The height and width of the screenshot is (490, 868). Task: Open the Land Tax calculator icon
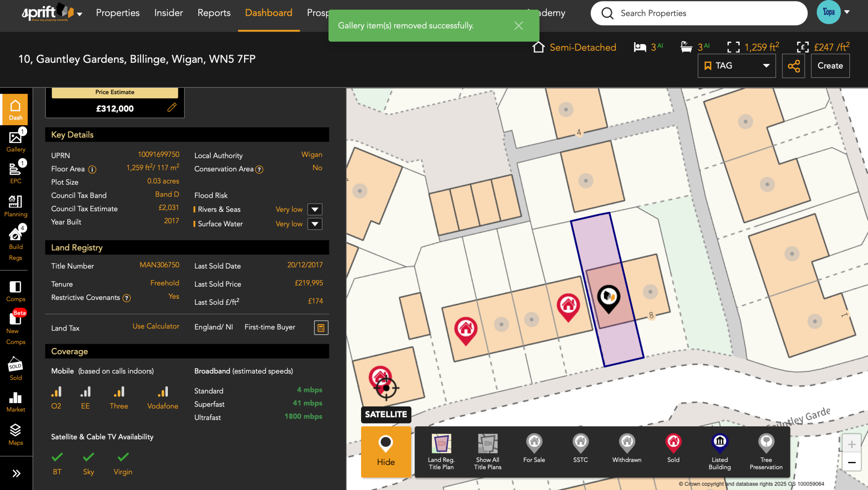point(321,328)
